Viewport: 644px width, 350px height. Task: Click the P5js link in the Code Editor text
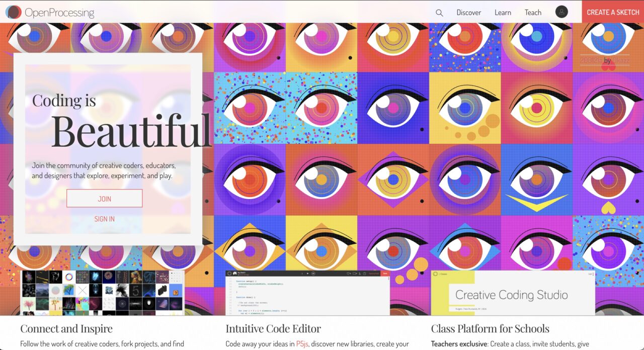pyautogui.click(x=302, y=344)
